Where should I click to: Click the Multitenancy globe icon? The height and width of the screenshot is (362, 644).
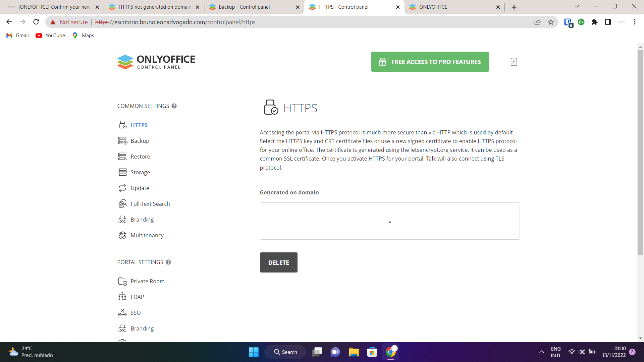(x=123, y=235)
